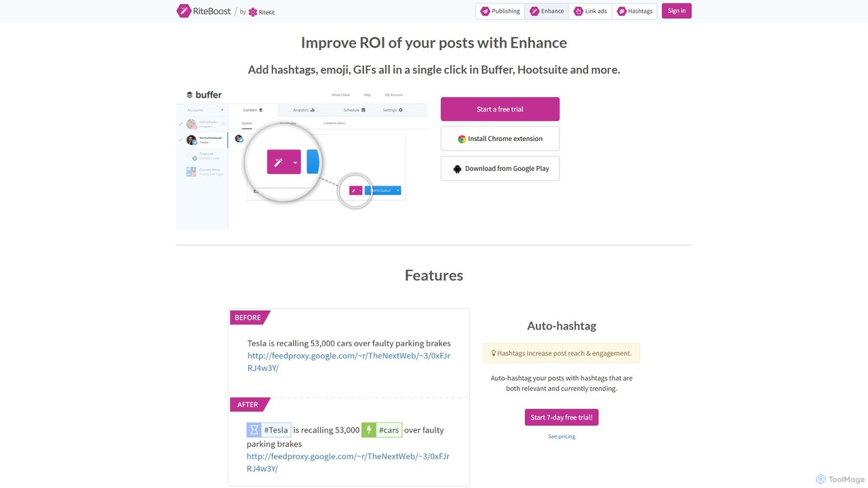This screenshot has height=488, width=868.
Task: Open the Hashtags nav item
Action: tap(634, 11)
